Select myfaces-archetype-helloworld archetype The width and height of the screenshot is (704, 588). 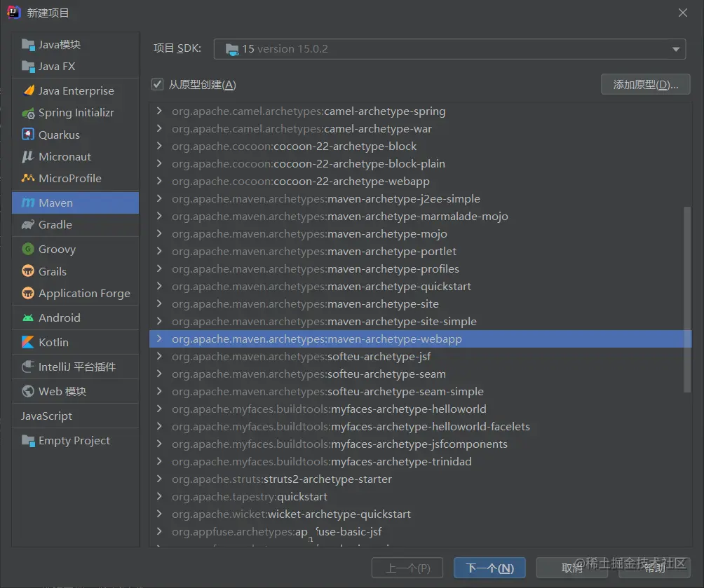point(420,409)
